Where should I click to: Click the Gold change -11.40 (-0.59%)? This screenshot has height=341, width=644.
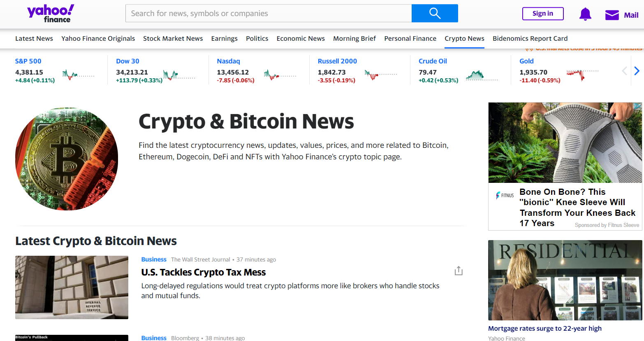540,80
